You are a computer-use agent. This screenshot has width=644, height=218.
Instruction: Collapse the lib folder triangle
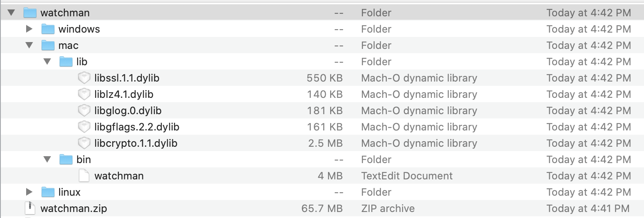click(x=47, y=62)
